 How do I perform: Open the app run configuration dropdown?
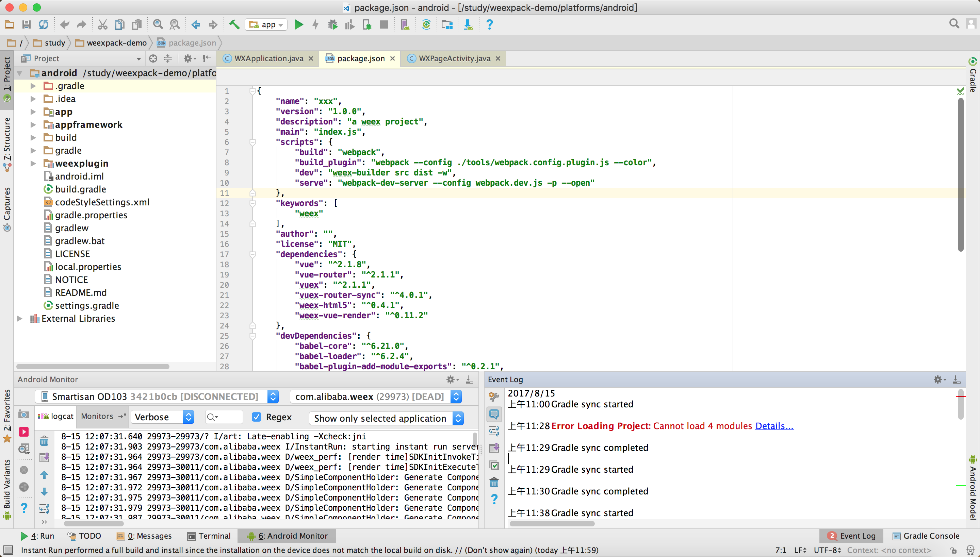(266, 25)
